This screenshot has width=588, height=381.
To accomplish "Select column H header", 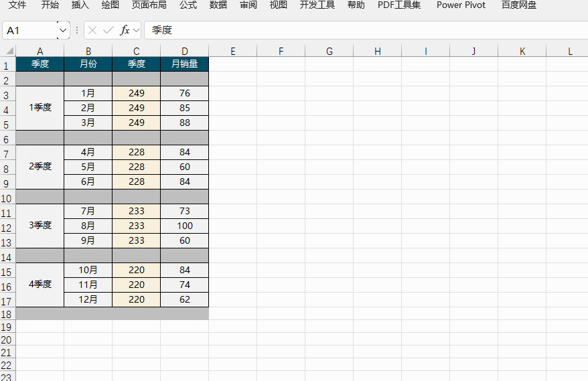I will coord(378,51).
